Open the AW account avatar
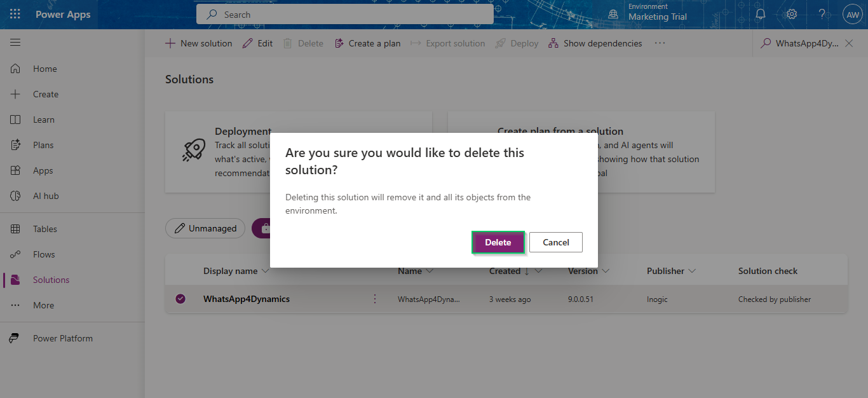The image size is (868, 398). point(851,15)
